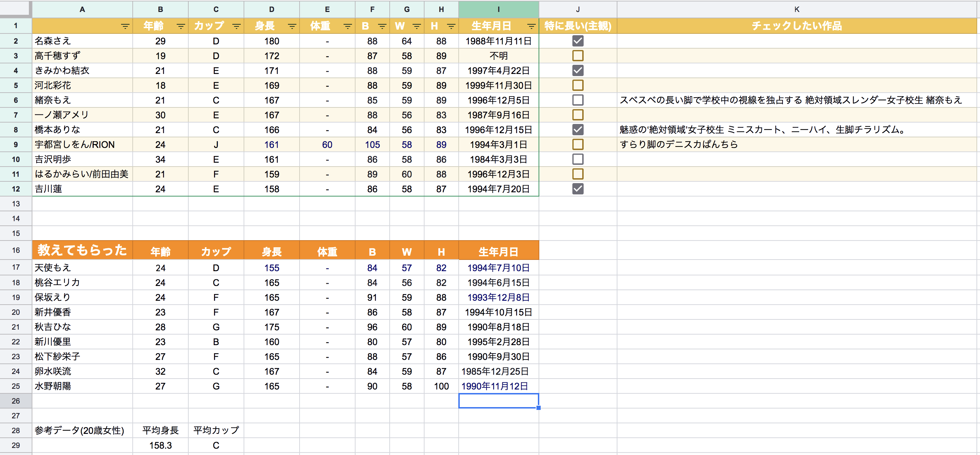Click the select-all corner box
Screen dimensions: 980x455
[15, 8]
